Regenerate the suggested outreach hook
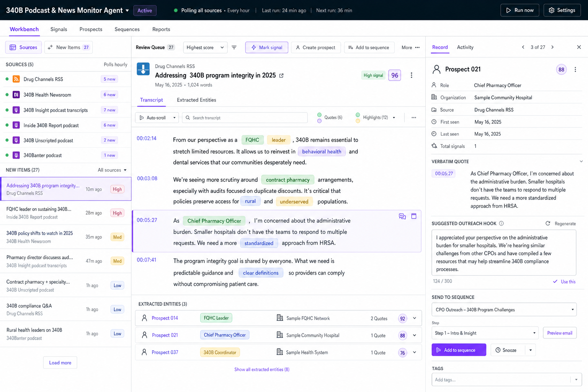 561,224
